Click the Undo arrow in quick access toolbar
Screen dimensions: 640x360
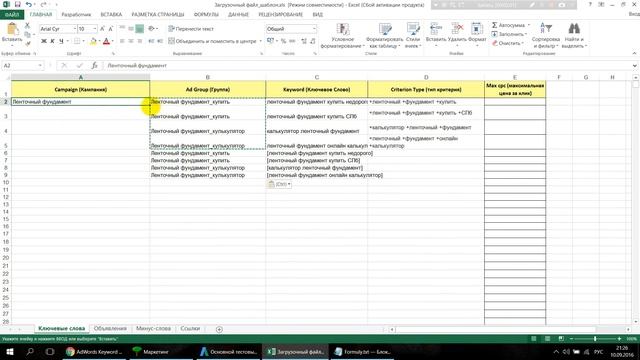tap(29, 4)
